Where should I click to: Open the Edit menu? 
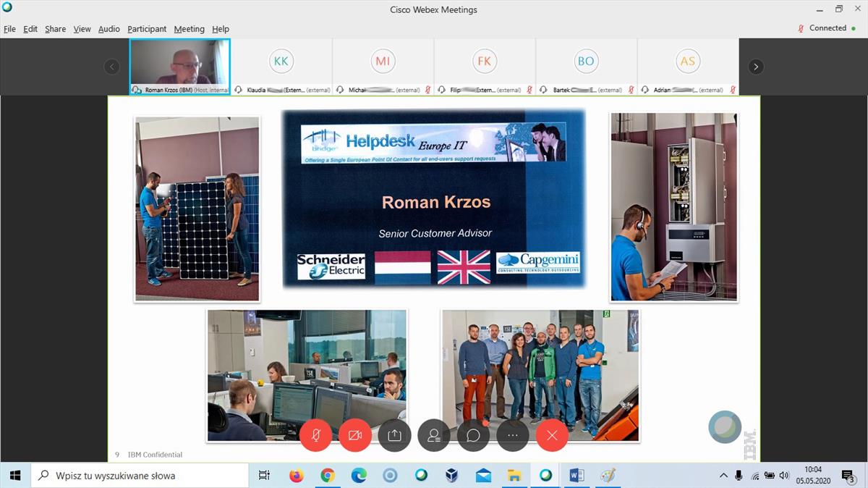point(30,29)
